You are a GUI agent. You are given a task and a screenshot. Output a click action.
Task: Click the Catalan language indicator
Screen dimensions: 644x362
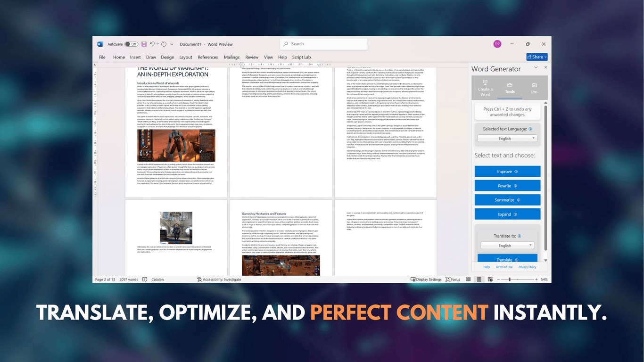(x=157, y=280)
